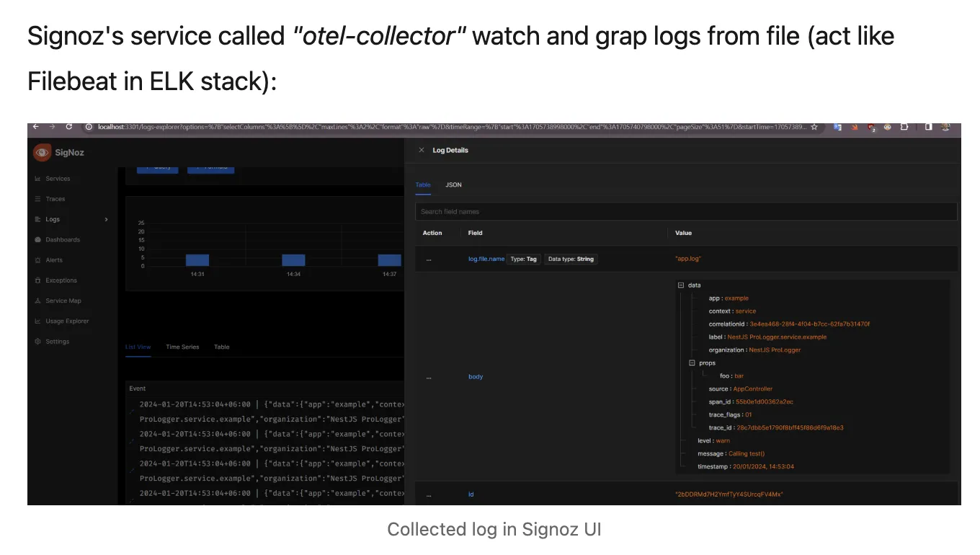Open the Services menu item

(x=58, y=179)
